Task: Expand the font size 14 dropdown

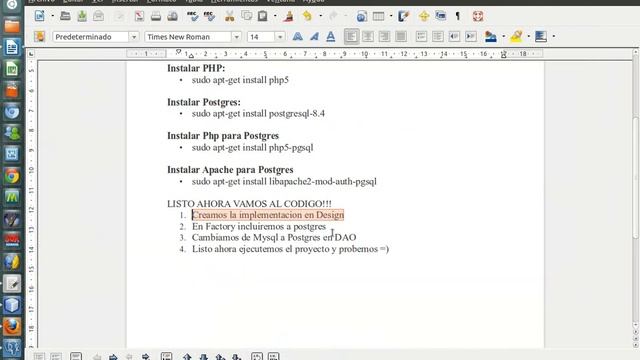Action: pos(280,37)
